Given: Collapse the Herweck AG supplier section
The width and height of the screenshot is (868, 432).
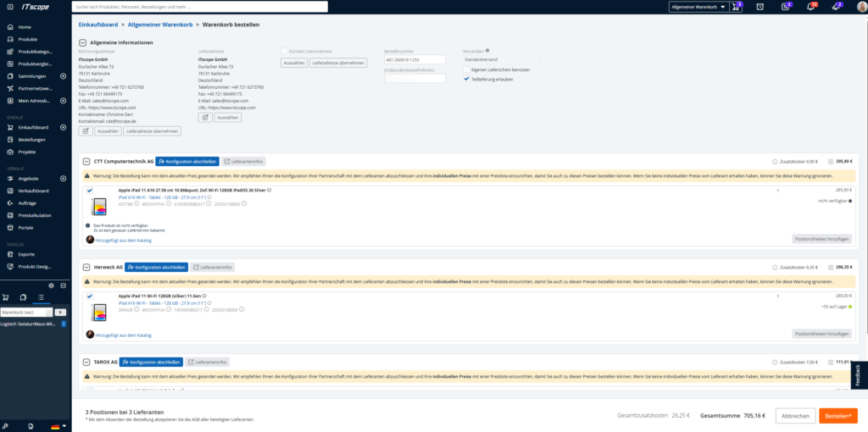Looking at the screenshot, I should (x=86, y=267).
